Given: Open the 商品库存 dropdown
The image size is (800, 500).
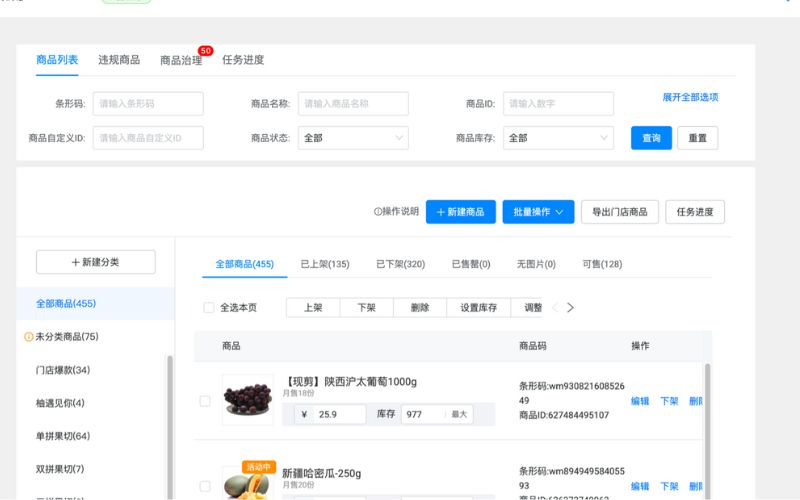Looking at the screenshot, I should point(558,138).
